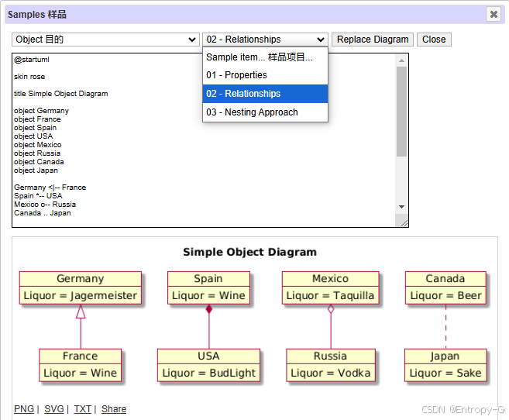The height and width of the screenshot is (420, 509).
Task: Close the Samples dialog with X icon
Action: (494, 14)
